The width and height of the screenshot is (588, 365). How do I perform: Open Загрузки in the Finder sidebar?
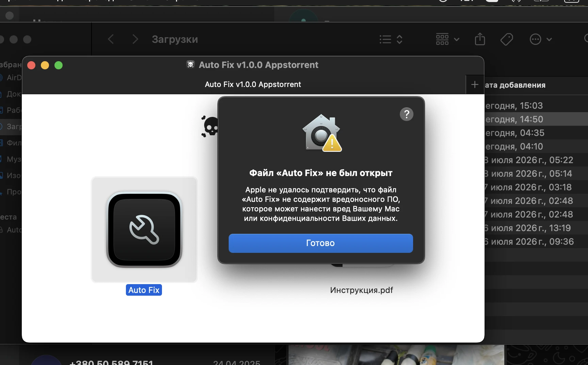pyautogui.click(x=11, y=126)
